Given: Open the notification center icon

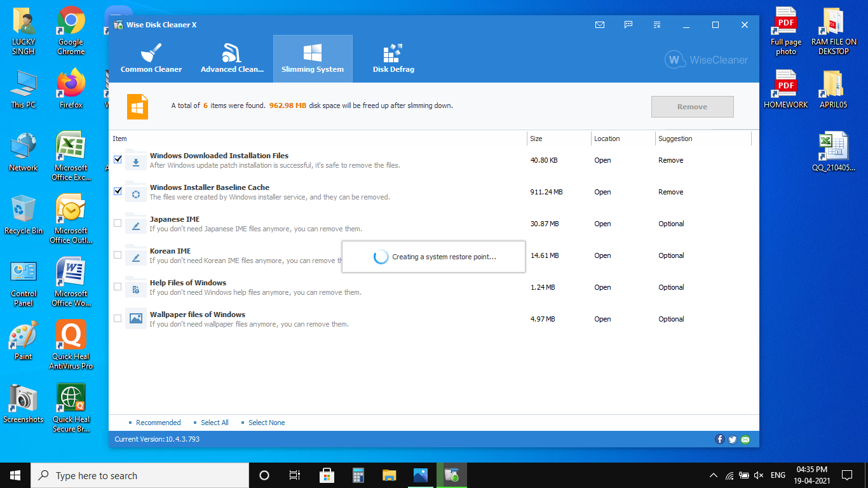Looking at the screenshot, I should point(846,475).
